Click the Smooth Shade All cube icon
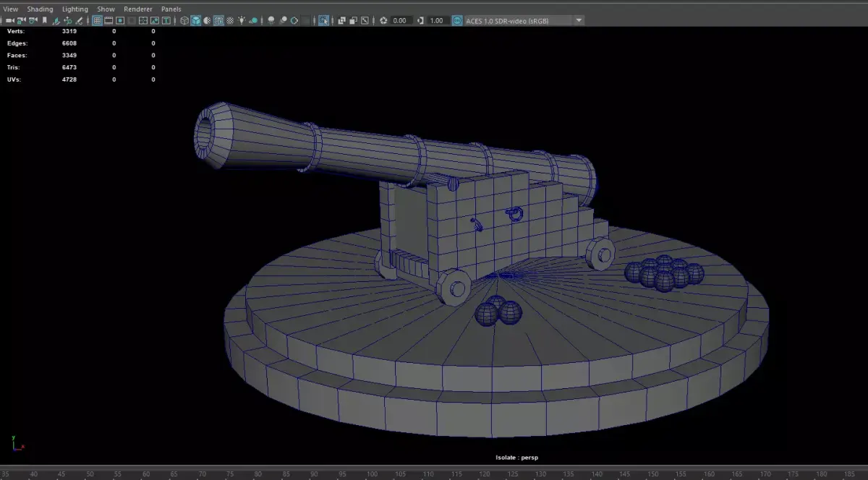Screen dimensions: 868x480 pyautogui.click(x=195, y=20)
